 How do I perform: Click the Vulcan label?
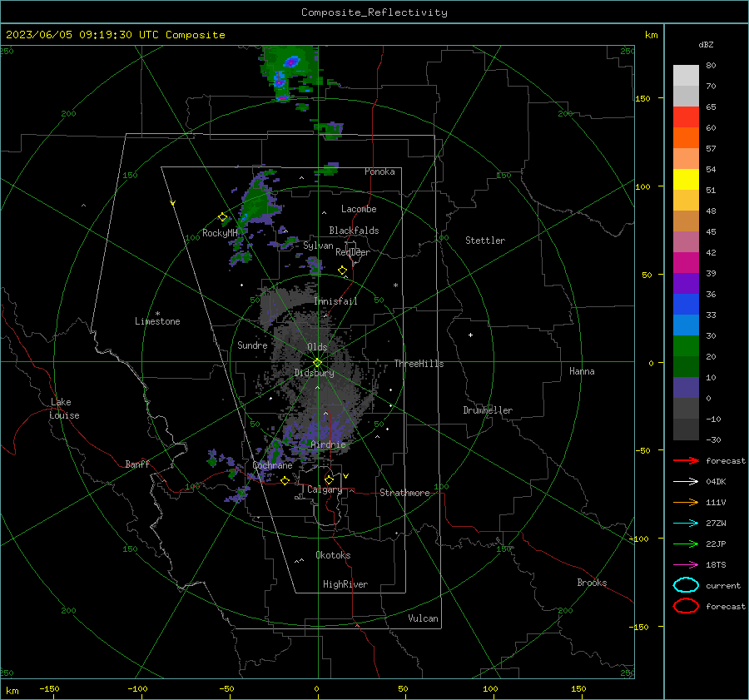click(x=423, y=618)
